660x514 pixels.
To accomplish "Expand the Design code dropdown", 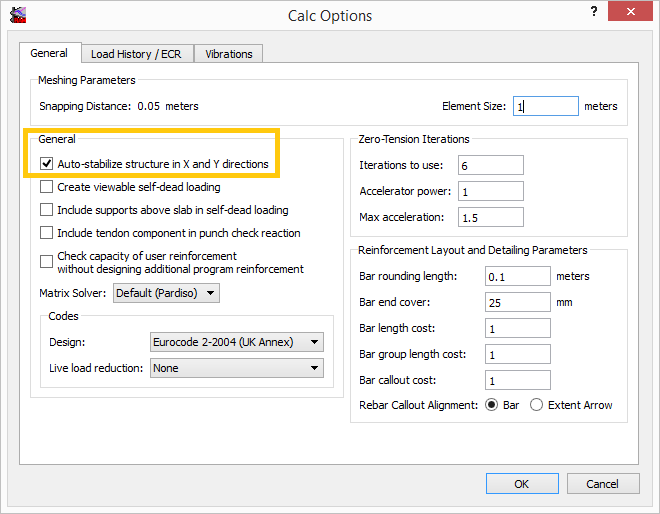I will coord(236,342).
